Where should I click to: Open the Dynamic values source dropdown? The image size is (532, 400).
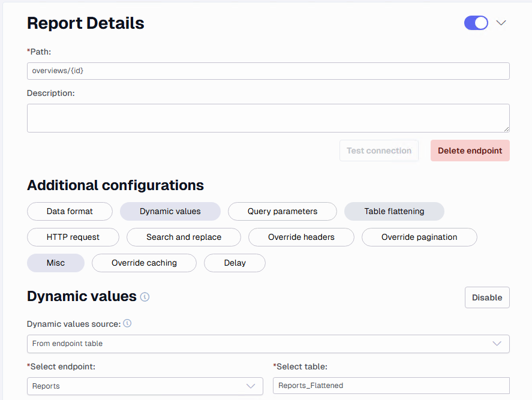(x=268, y=344)
